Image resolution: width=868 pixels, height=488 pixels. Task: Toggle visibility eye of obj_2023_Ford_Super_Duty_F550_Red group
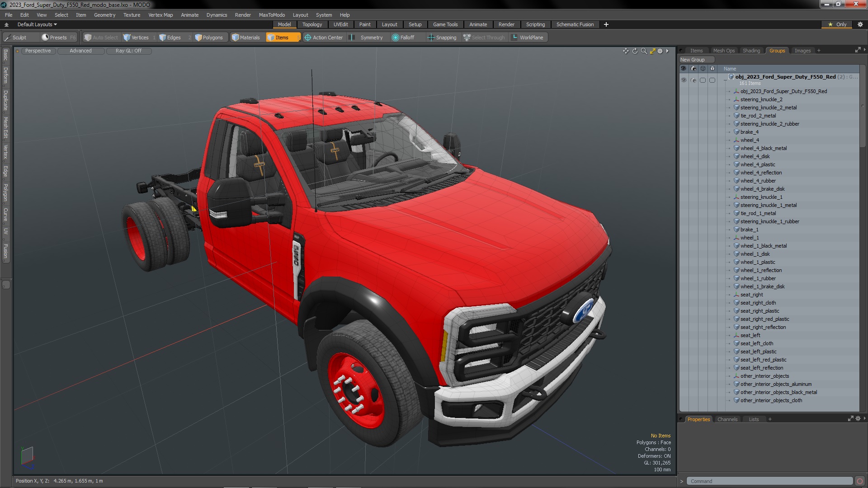pos(684,80)
